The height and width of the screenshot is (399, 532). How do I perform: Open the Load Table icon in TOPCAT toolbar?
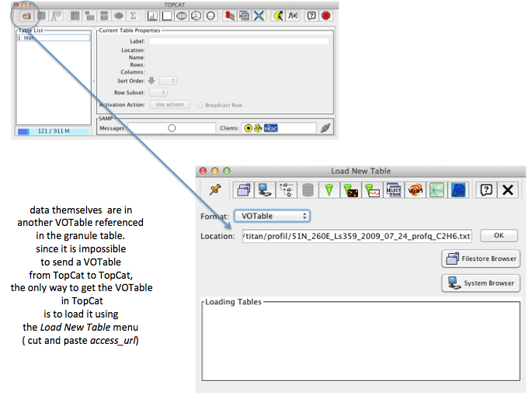coord(26,16)
